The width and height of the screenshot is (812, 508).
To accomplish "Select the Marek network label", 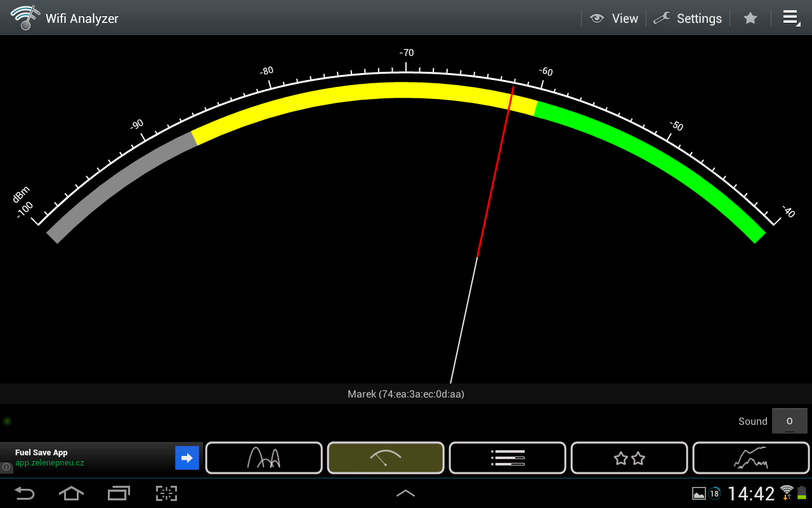I will pyautogui.click(x=406, y=394).
